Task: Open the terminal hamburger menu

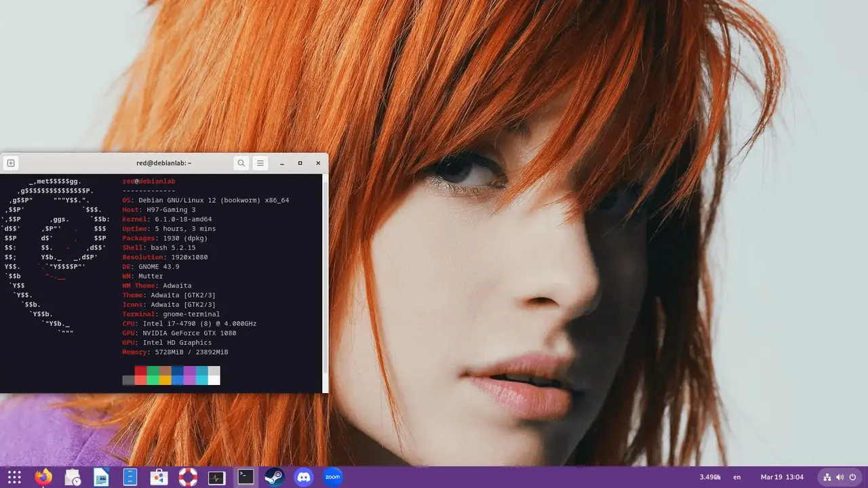Action: 260,163
